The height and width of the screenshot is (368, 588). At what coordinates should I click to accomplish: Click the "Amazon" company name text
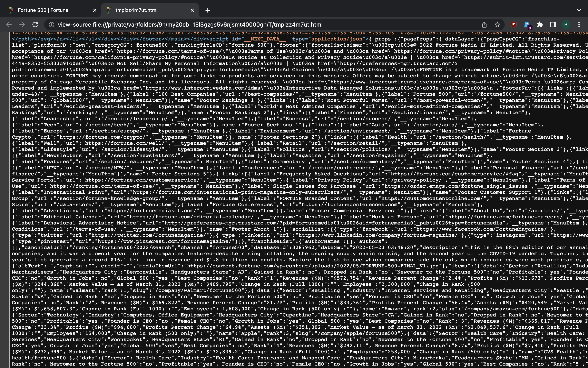(394, 309)
